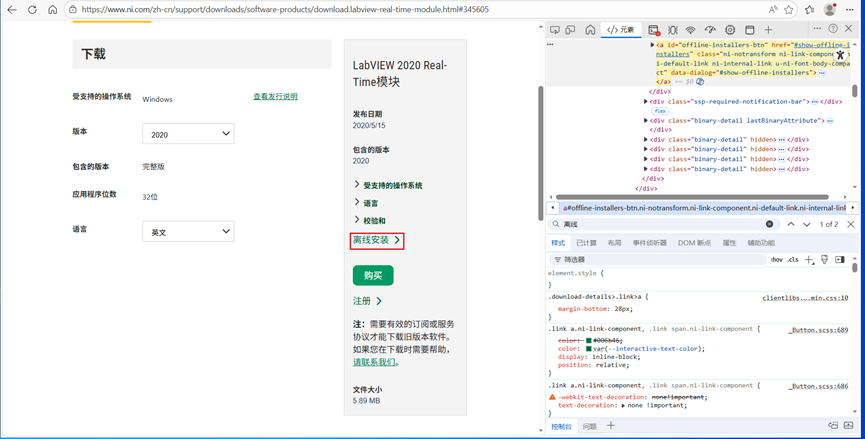
Task: Close the DevTools panel
Action: [x=850, y=29]
